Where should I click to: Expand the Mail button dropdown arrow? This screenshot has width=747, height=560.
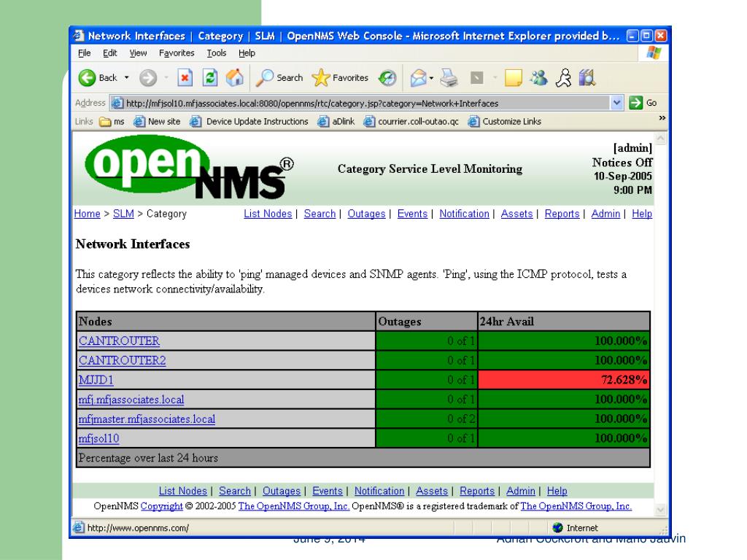431,77
